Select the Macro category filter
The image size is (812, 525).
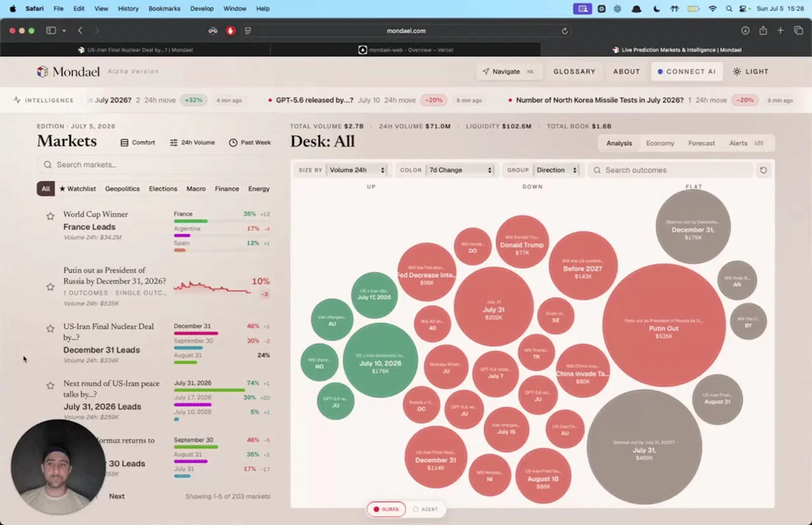(196, 189)
